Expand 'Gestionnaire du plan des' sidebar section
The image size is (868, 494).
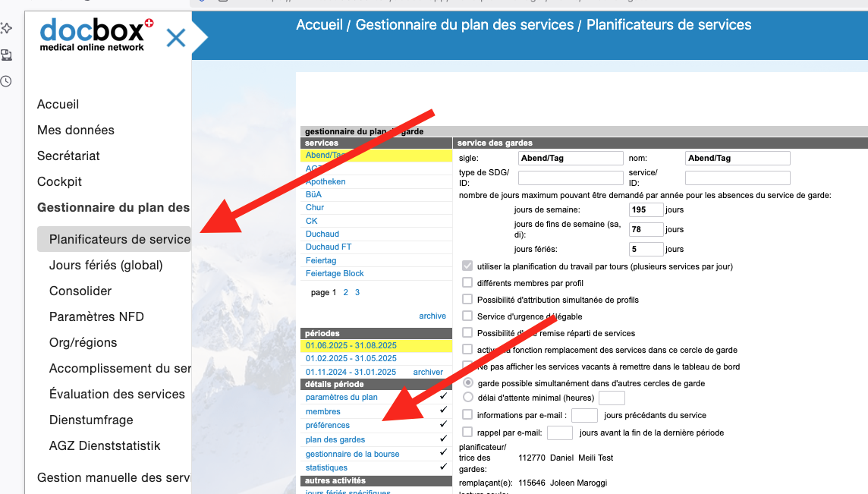[113, 207]
